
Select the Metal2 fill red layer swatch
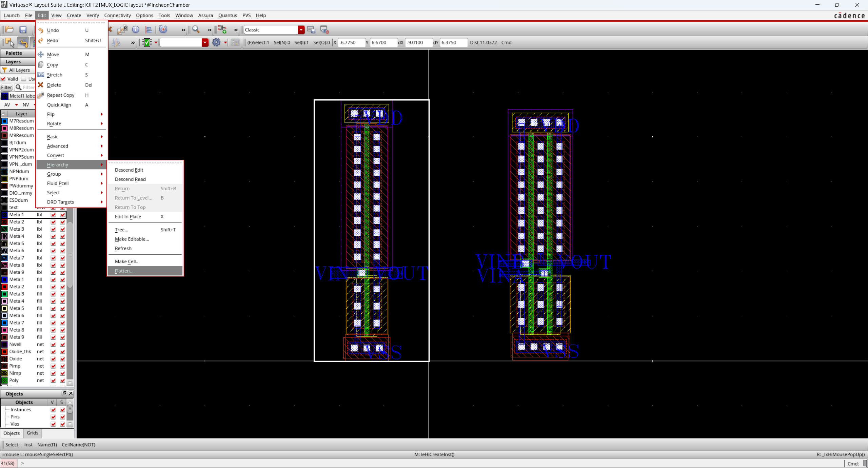coord(4,287)
